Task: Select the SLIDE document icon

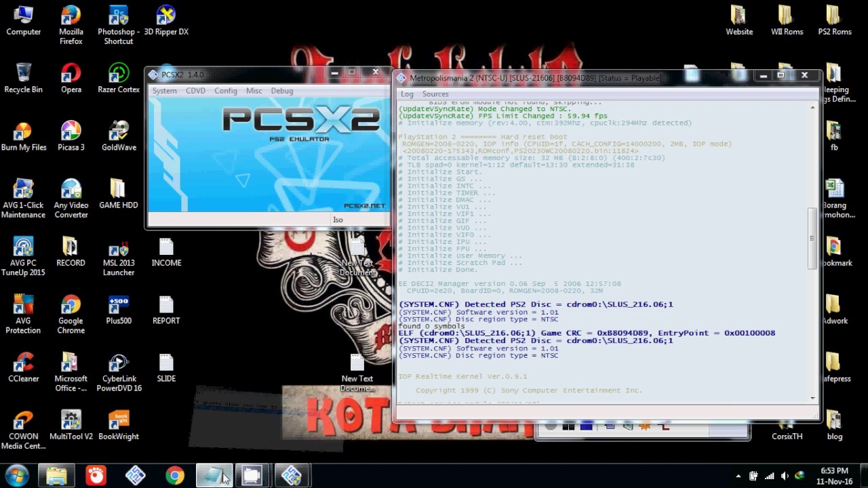Action: pyautogui.click(x=166, y=367)
